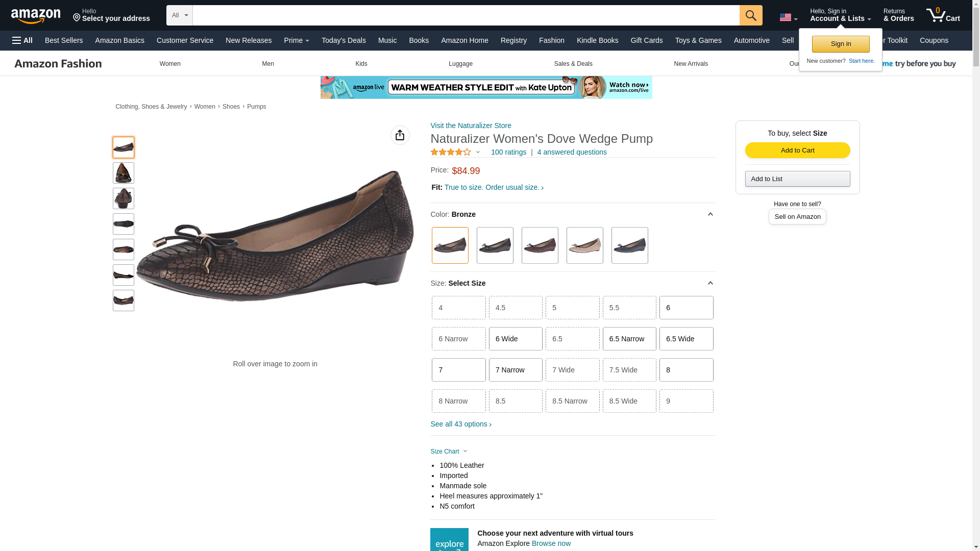Go to Women tab in Fashion nav
Image resolution: width=980 pixels, height=551 pixels.
coord(170,64)
